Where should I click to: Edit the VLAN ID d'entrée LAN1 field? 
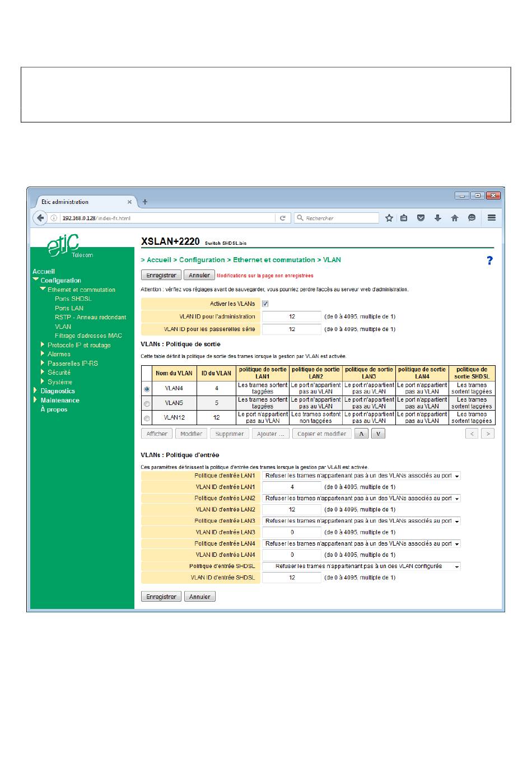pos(292,487)
